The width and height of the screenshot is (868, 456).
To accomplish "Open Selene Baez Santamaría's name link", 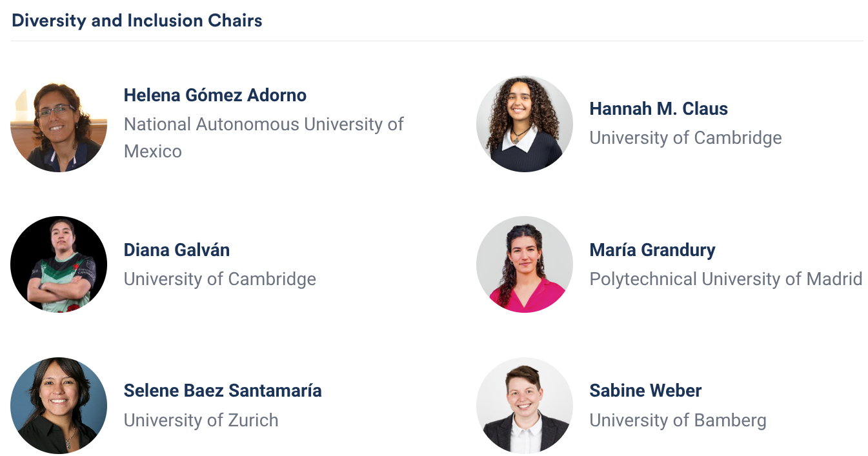I will (222, 390).
